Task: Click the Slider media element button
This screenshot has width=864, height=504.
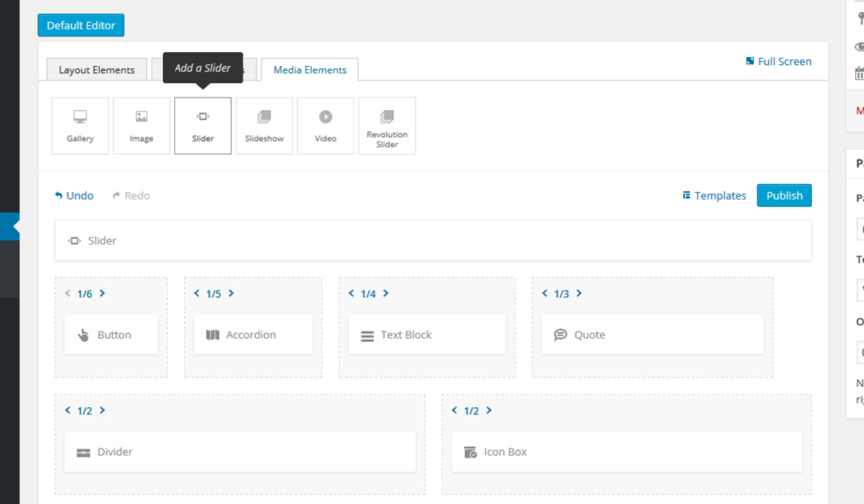Action: pyautogui.click(x=203, y=125)
